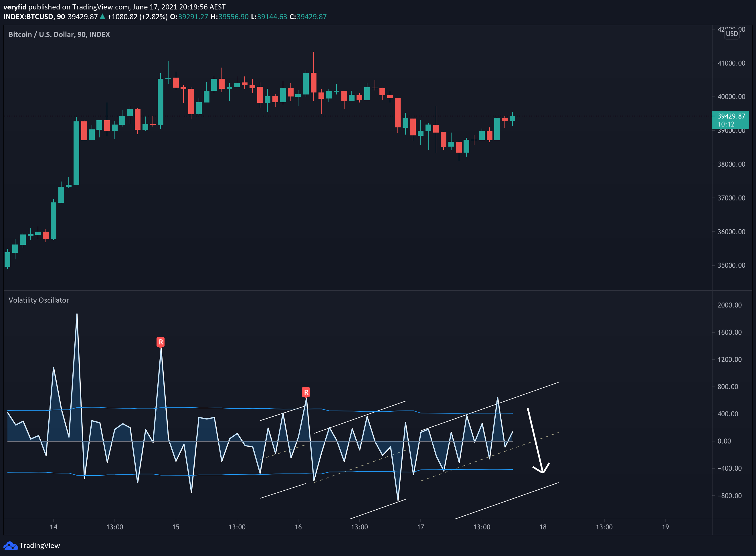Click the 40000.00 price axis label
Viewport: 756px width, 556px height.
click(x=731, y=96)
